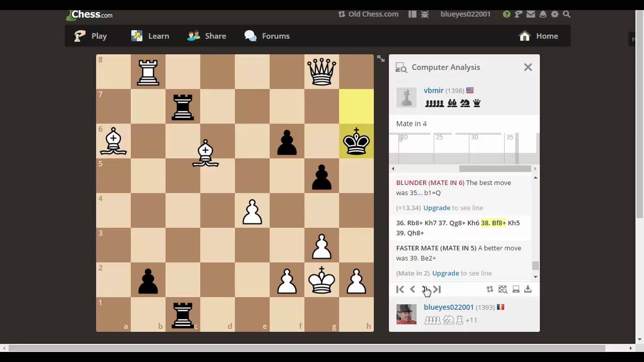Click the Upgrade link after (Mate in 2)
Image resolution: width=644 pixels, height=362 pixels.
pos(446,273)
